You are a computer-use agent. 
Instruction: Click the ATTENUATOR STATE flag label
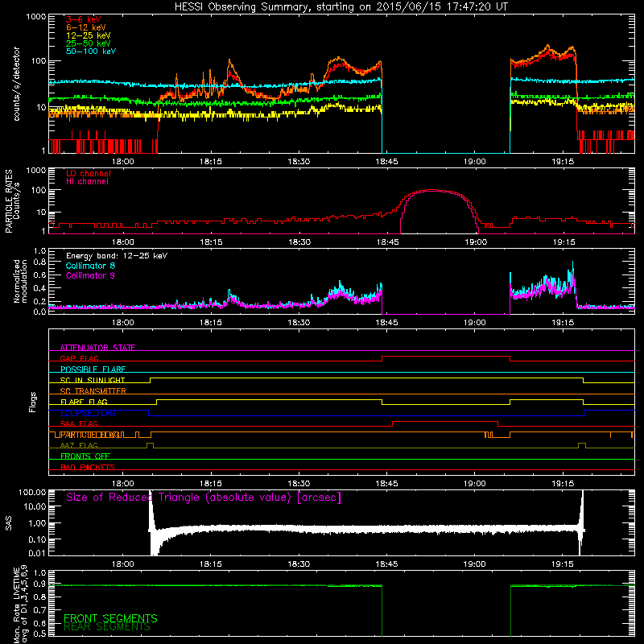[x=97, y=348]
